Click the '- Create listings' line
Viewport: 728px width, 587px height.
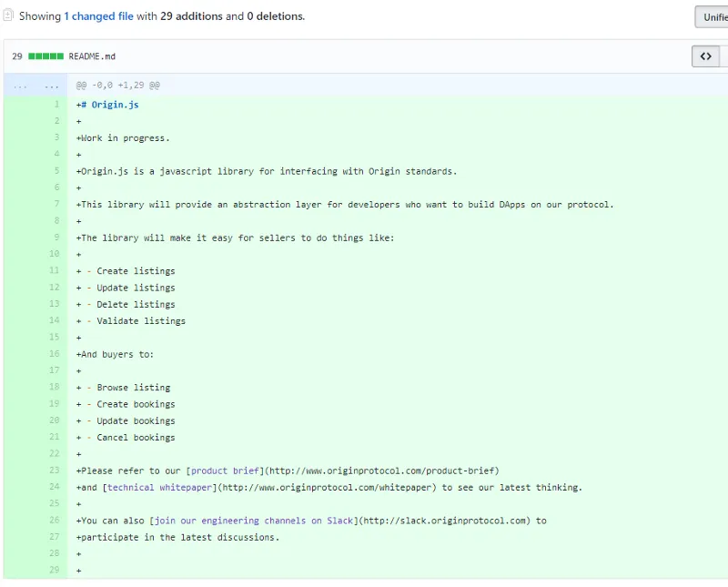coord(126,271)
